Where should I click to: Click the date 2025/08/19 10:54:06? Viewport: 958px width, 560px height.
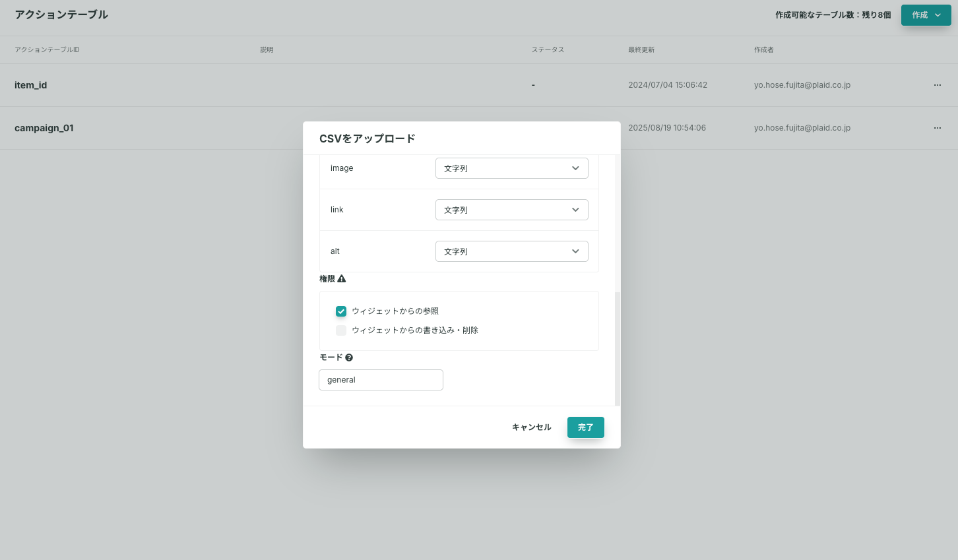tap(667, 128)
